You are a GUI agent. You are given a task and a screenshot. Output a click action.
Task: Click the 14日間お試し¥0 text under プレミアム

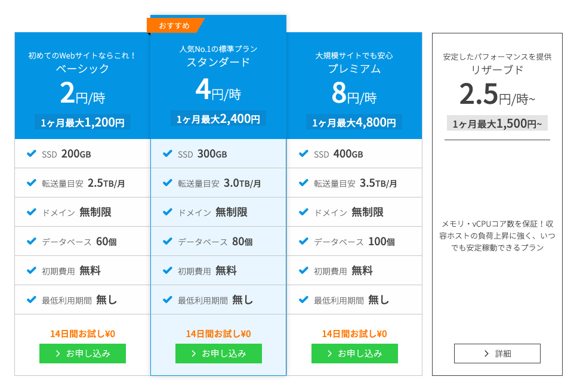tap(354, 334)
